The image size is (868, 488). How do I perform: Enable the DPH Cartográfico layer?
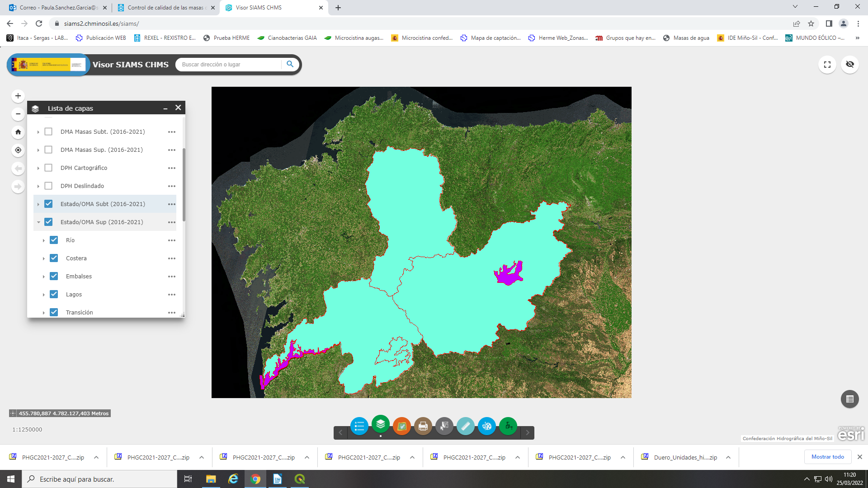[48, 168]
